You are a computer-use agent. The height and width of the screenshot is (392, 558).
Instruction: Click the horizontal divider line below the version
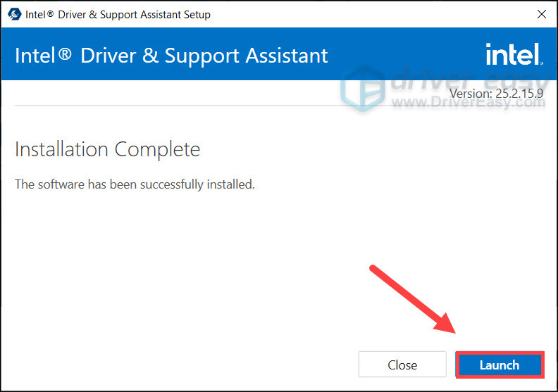211,106
